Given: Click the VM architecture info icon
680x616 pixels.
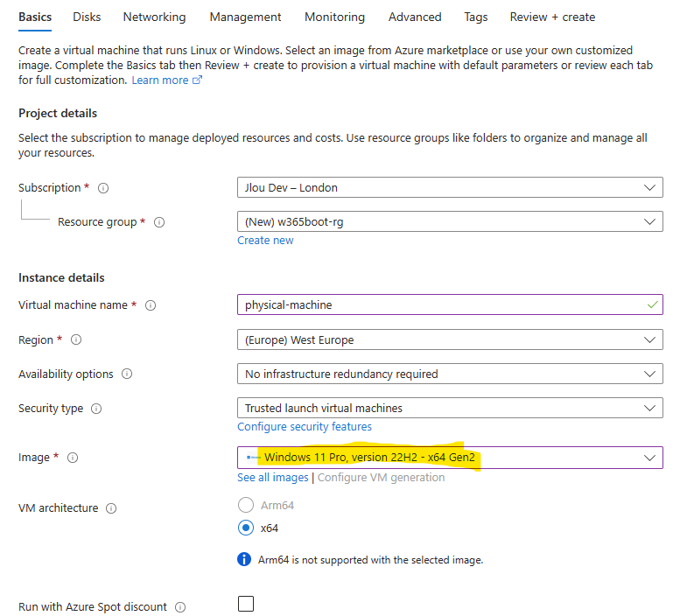Looking at the screenshot, I should click(x=111, y=508).
